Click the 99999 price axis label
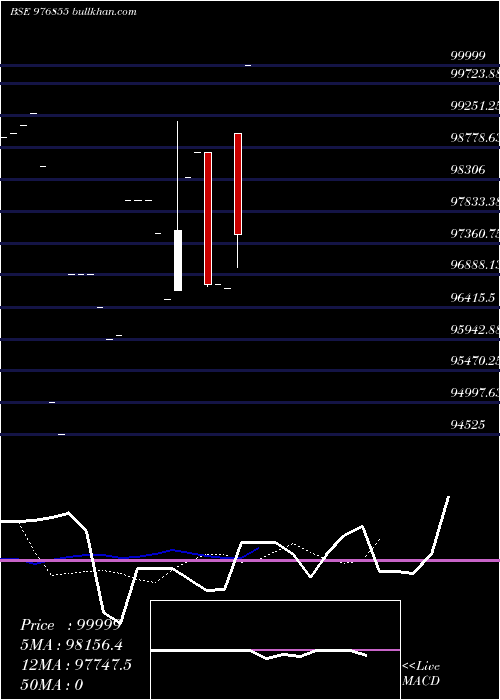The image size is (500, 700). pyautogui.click(x=468, y=56)
